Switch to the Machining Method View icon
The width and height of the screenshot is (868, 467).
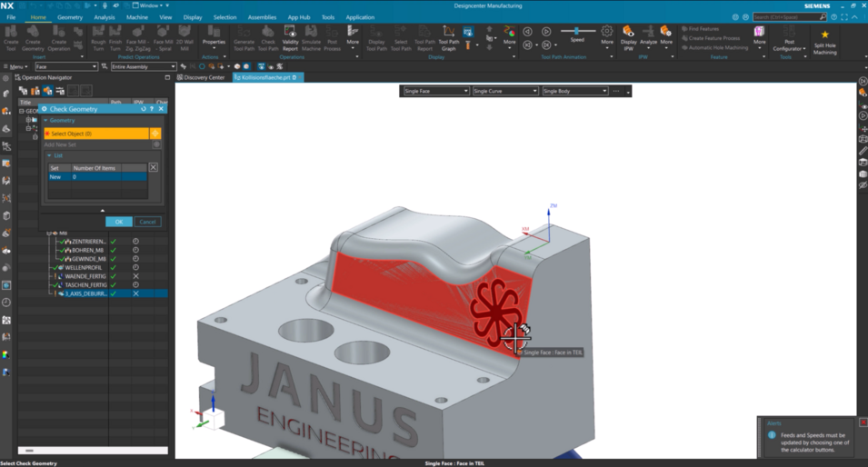point(60,91)
